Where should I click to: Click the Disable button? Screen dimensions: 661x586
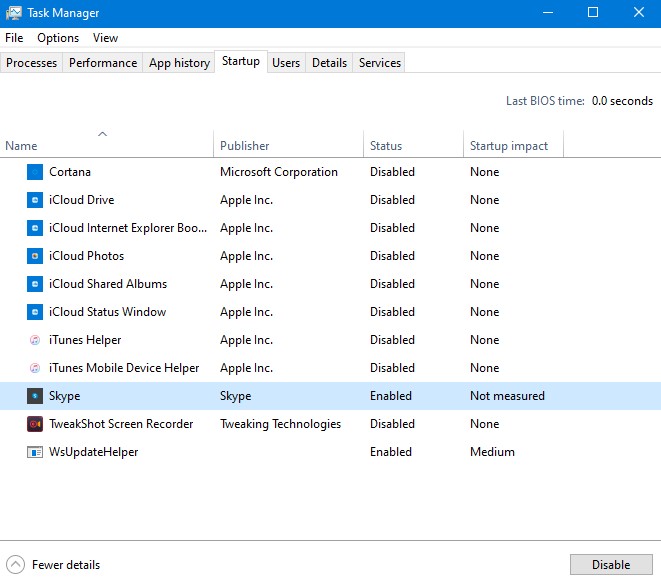tap(611, 564)
